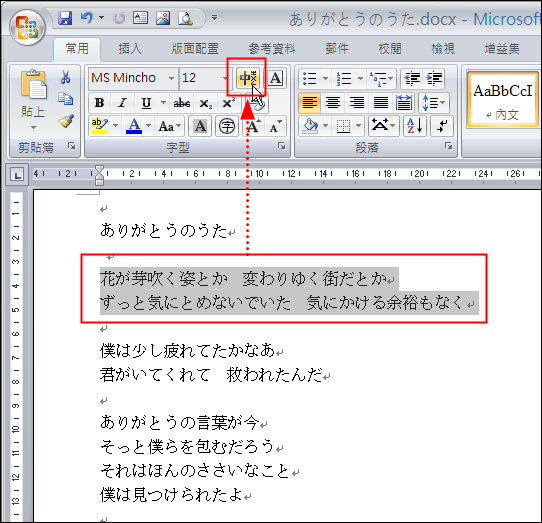The height and width of the screenshot is (523, 542).
Task: Copy the selected text
Action: (x=65, y=99)
